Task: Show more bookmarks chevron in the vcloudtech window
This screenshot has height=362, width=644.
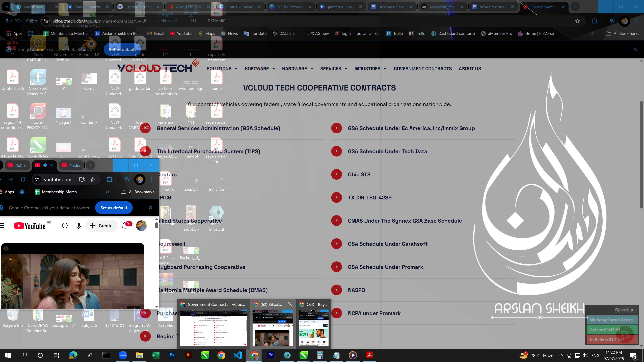Action: 592,34
